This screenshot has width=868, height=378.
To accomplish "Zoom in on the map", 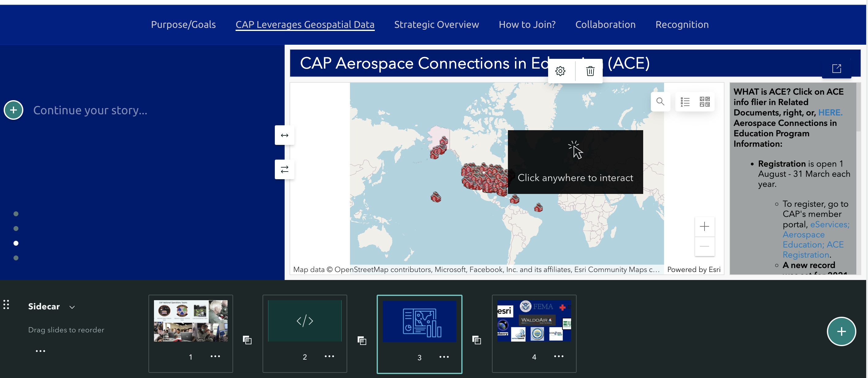I will pos(704,227).
